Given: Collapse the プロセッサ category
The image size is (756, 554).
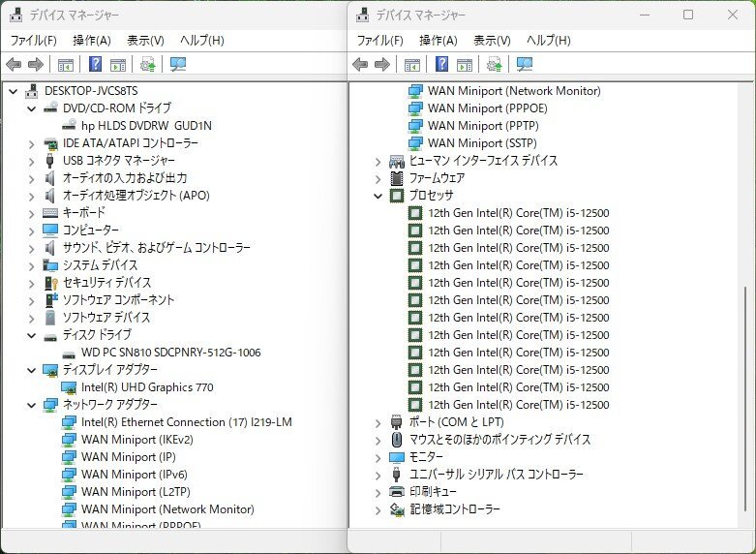Looking at the screenshot, I should click(x=378, y=196).
